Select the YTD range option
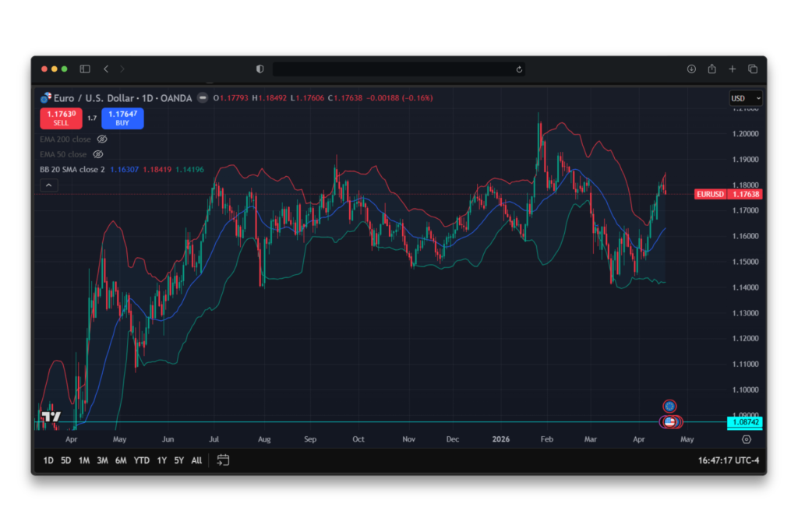 [x=141, y=460]
